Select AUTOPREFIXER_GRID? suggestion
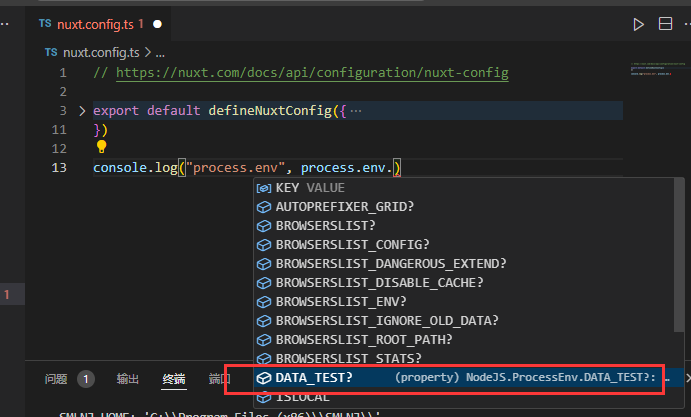Image resolution: width=691 pixels, height=417 pixels. [x=464, y=207]
